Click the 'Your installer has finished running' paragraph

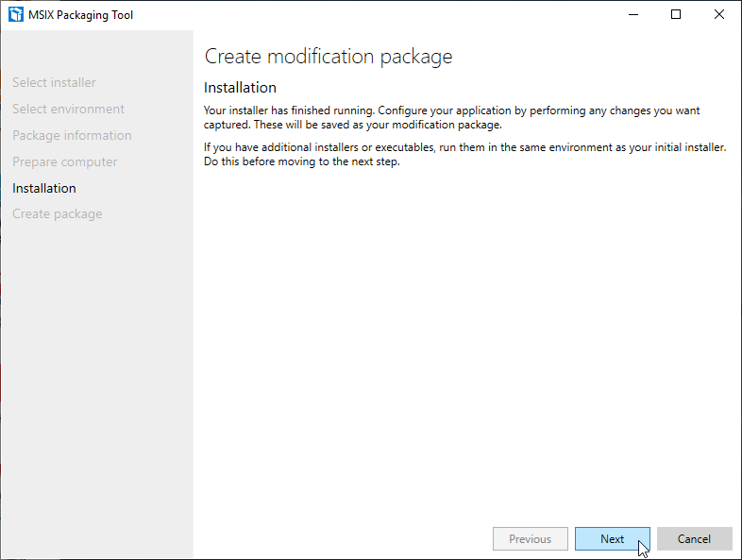coord(452,117)
